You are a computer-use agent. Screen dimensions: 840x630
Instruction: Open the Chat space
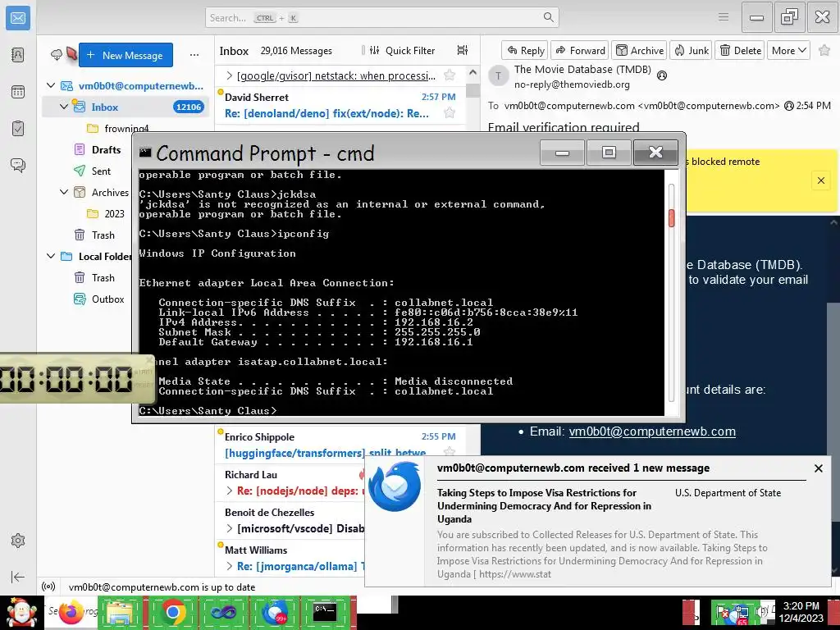18,165
